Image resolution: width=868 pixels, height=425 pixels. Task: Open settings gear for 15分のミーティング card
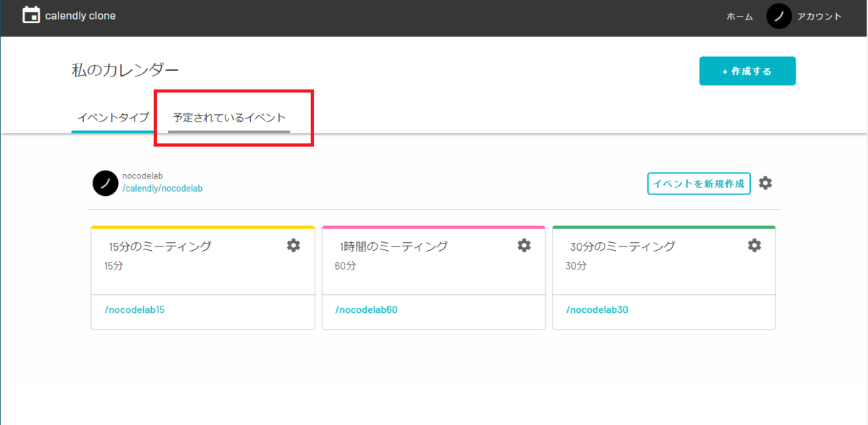coord(293,245)
